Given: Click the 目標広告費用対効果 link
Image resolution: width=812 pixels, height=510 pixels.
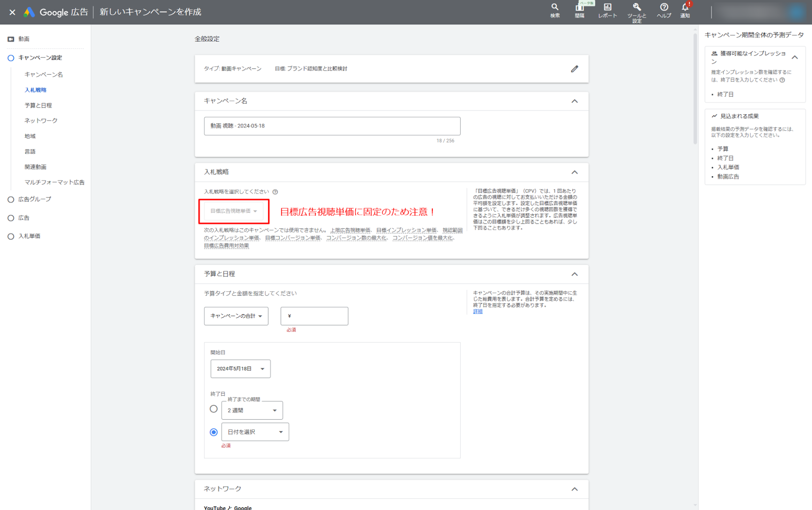Looking at the screenshot, I should (226, 246).
